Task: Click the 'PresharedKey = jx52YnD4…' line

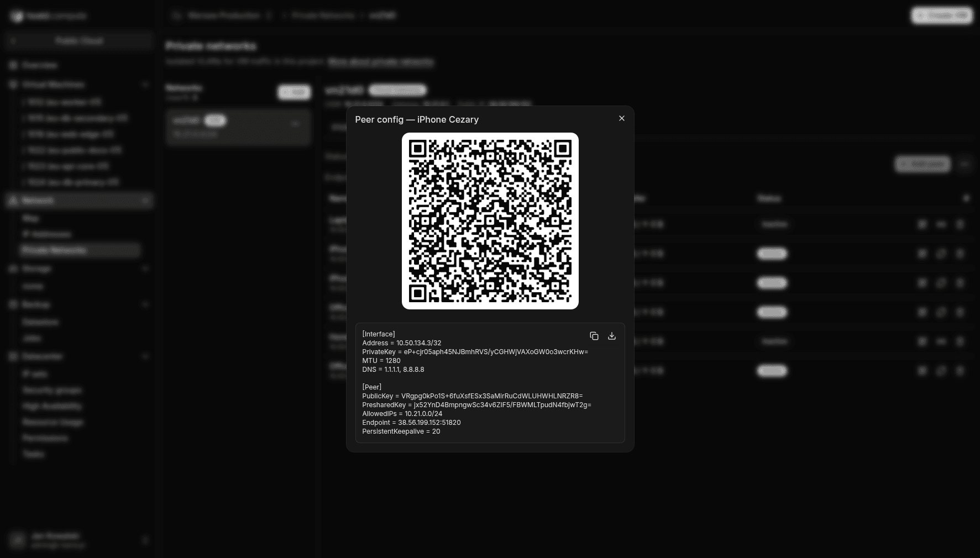Action: [x=477, y=405]
